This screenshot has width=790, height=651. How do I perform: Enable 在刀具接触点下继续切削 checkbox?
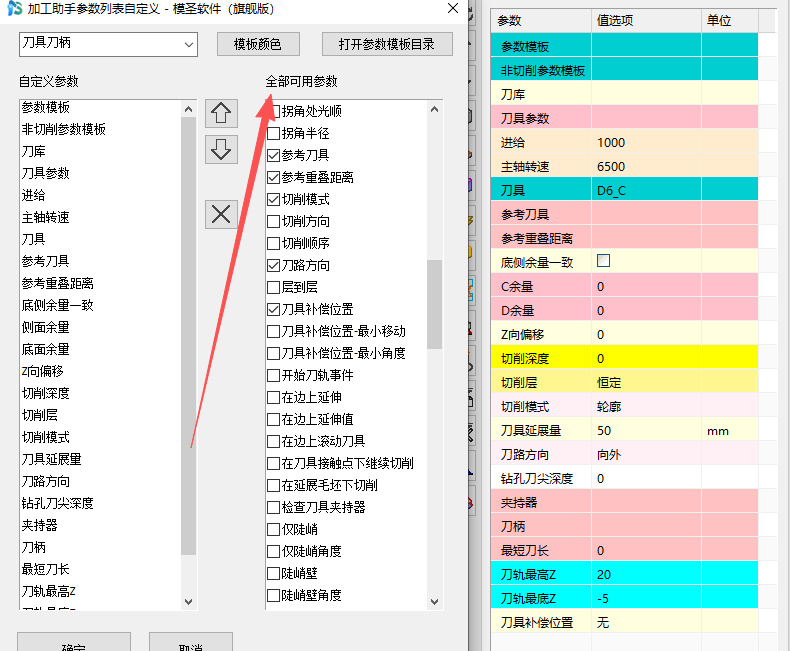tap(274, 464)
